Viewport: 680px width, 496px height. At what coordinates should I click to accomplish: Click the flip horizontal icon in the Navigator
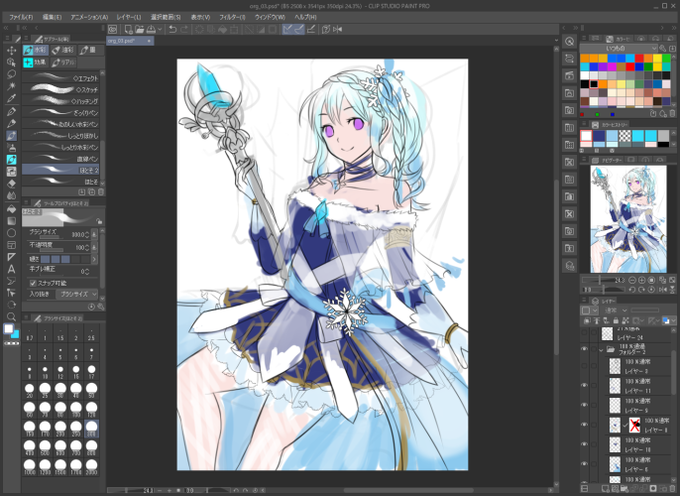tap(663, 290)
